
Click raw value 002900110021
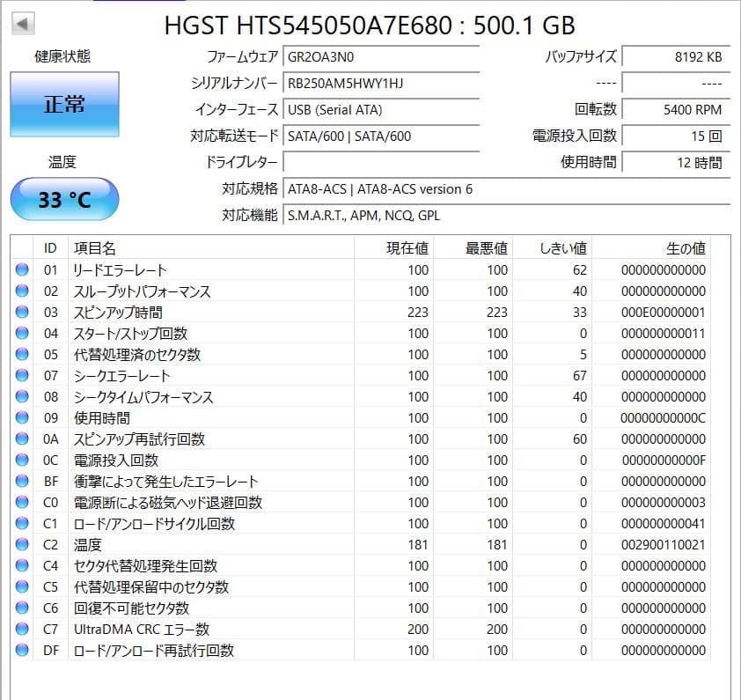tap(663, 544)
